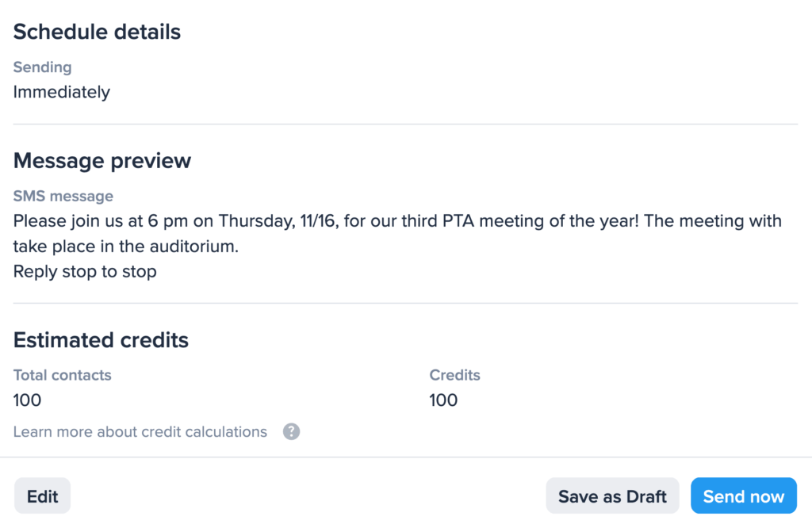Click the SMS message label

click(x=63, y=196)
